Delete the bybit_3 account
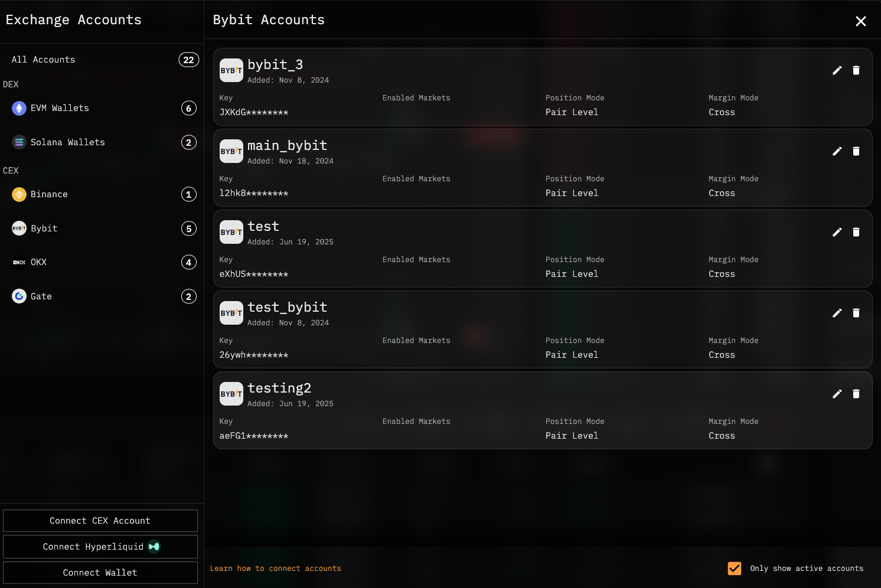 pos(856,70)
